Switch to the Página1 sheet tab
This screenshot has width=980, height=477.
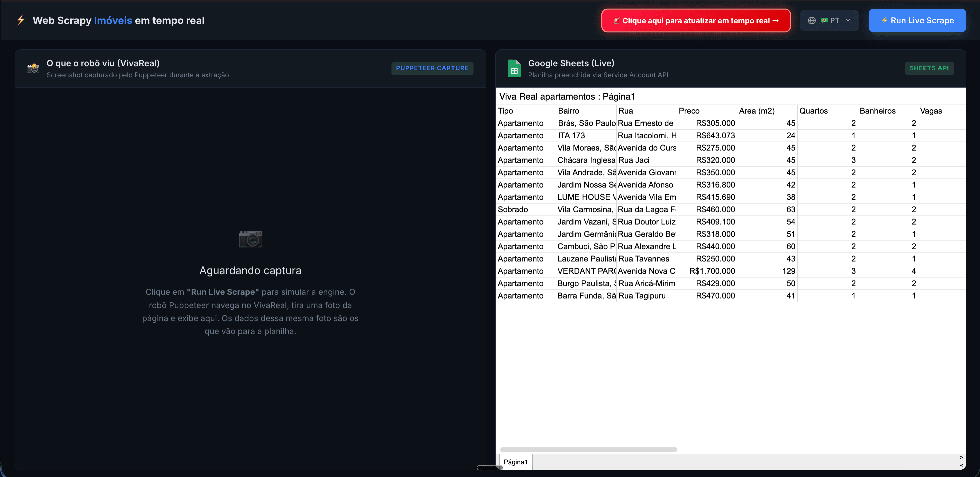(515, 462)
